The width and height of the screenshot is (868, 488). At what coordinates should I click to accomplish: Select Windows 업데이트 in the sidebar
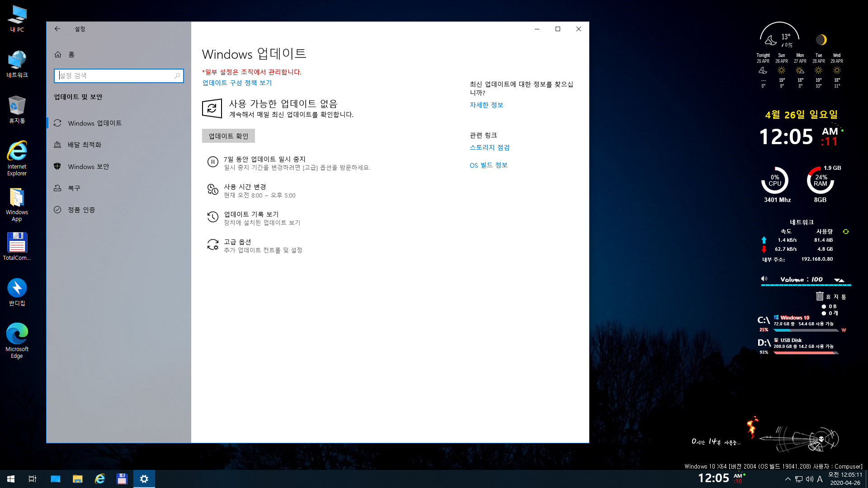tap(118, 123)
